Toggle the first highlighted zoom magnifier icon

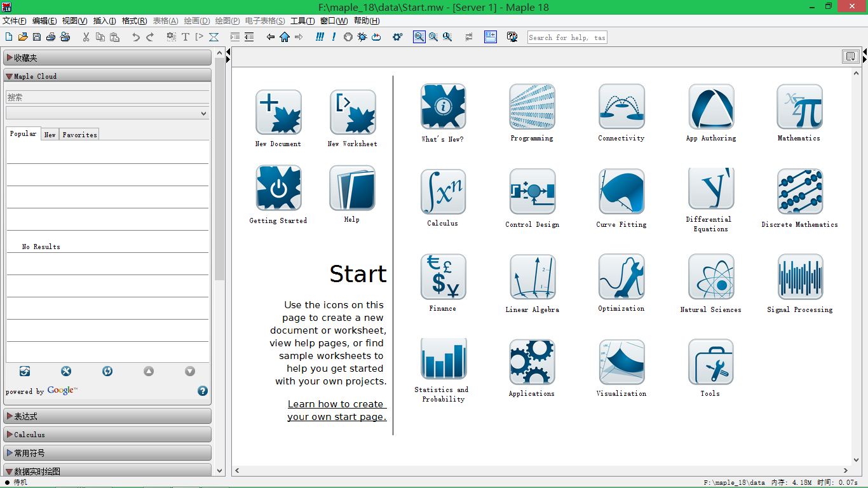tap(419, 37)
